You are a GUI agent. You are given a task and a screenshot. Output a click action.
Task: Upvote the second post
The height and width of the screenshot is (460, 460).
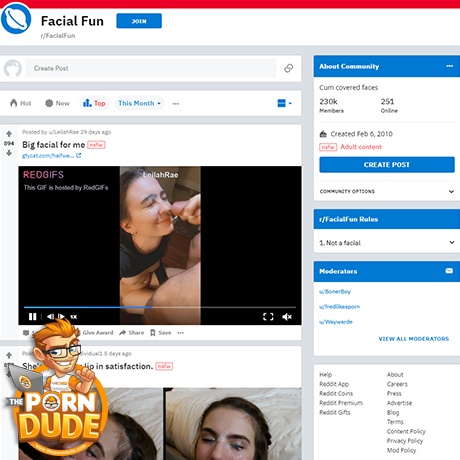point(9,355)
